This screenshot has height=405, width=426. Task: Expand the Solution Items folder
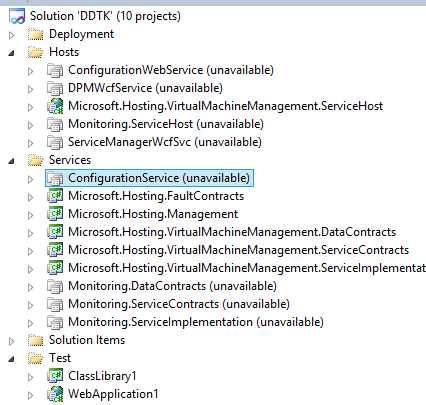12,341
